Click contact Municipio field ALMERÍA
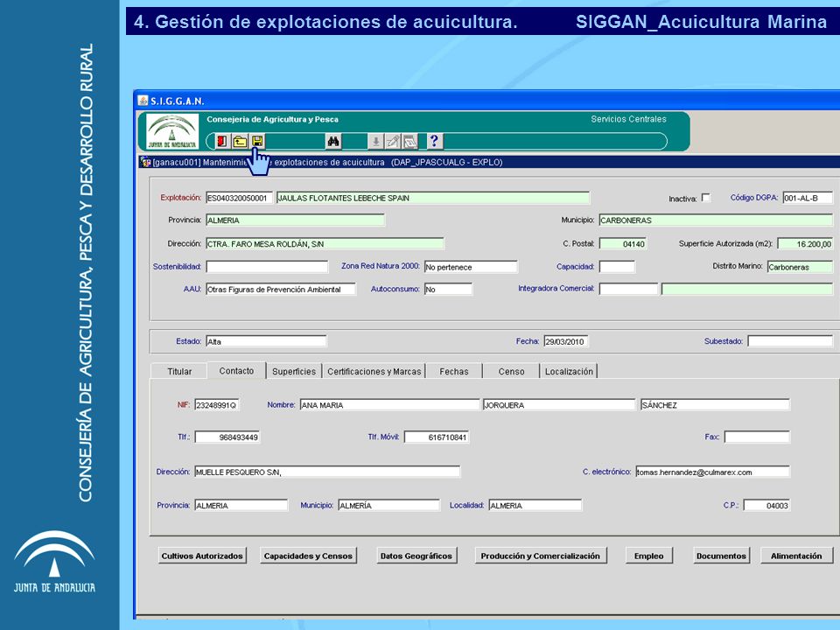840x630 pixels. coord(388,505)
